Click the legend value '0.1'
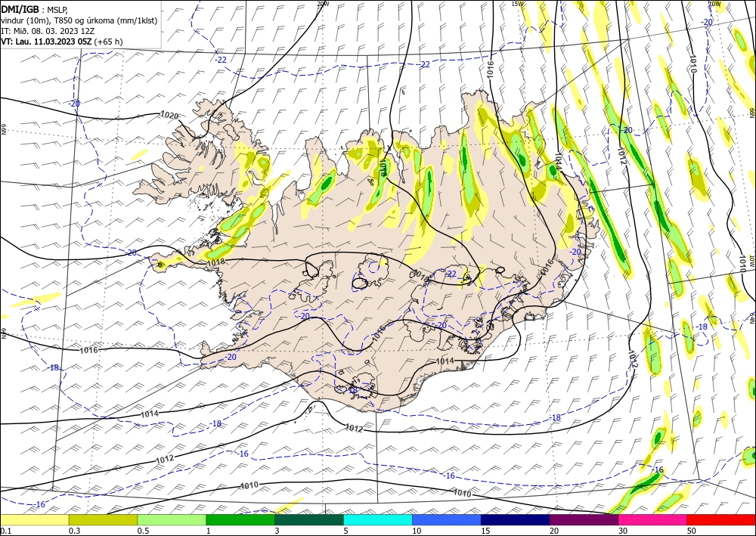This screenshot has width=756, height=536. (5, 531)
